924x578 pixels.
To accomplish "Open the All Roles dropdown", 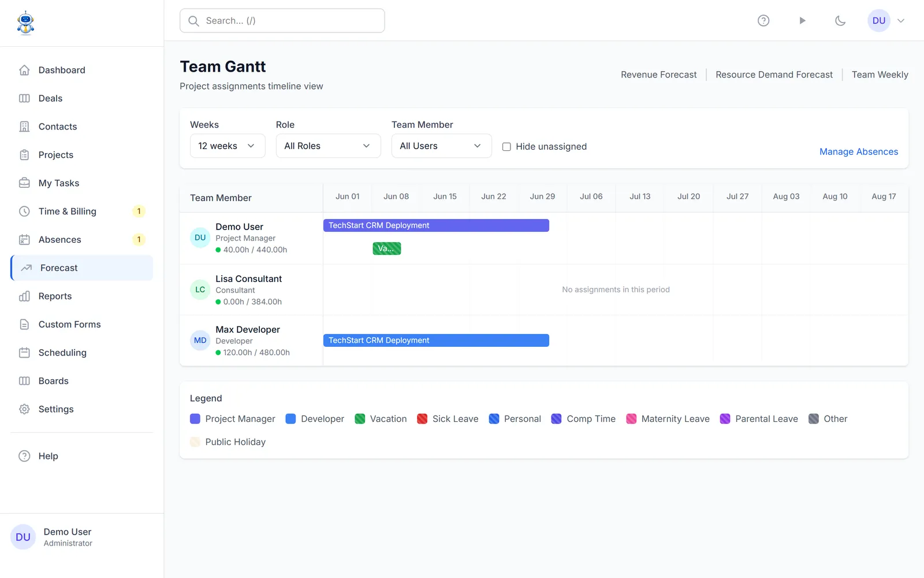I will click(328, 146).
